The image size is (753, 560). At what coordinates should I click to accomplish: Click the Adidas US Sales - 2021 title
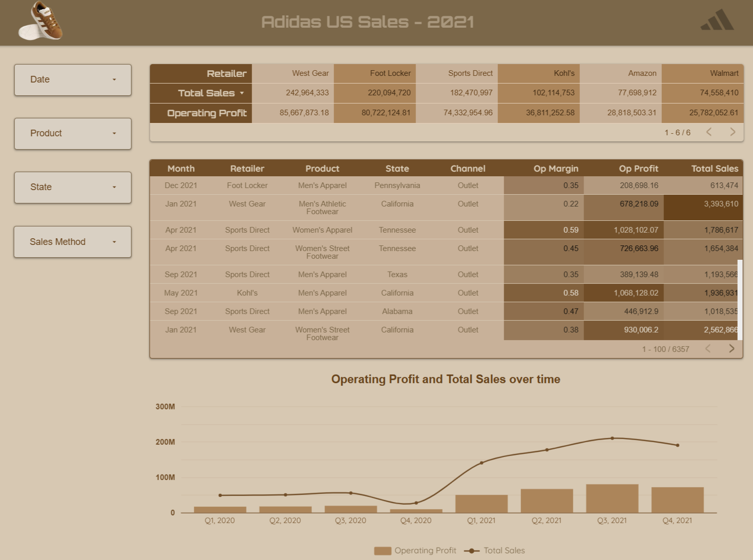pos(367,22)
